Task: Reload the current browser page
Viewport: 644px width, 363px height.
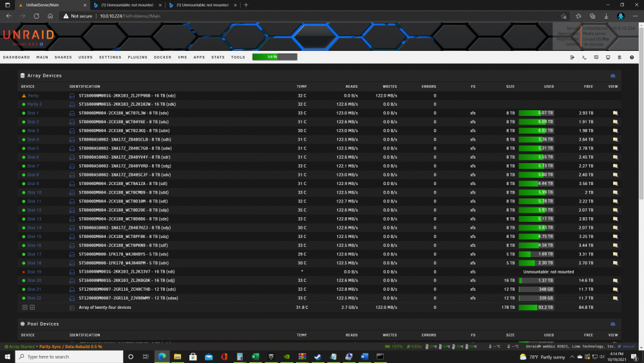Action: point(36,16)
